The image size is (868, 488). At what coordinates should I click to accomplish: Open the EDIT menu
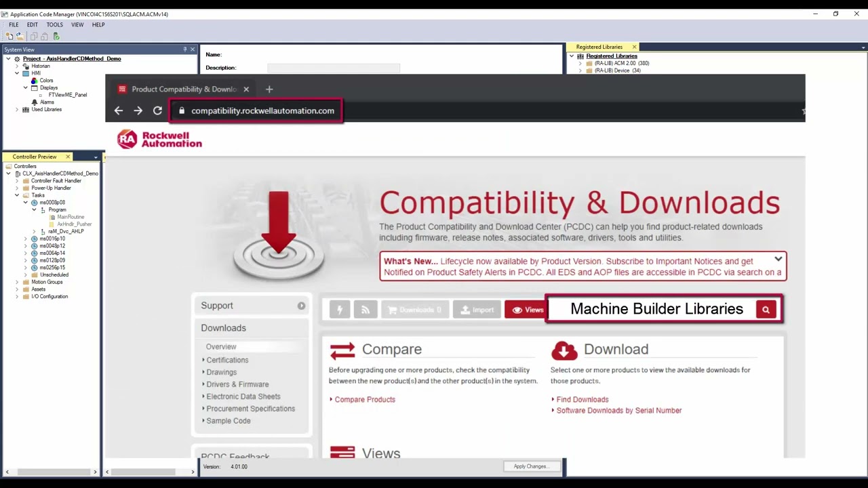point(33,24)
